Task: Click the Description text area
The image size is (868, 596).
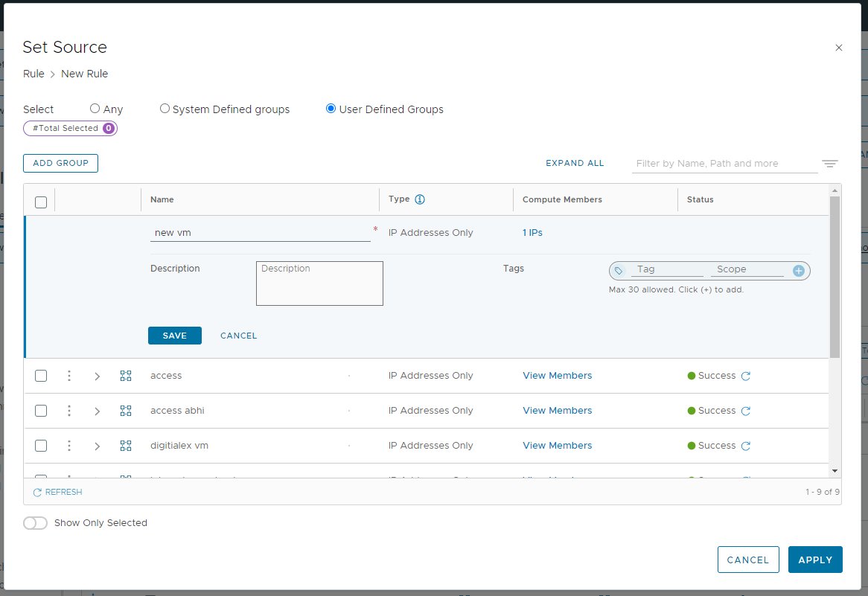Action: point(319,283)
